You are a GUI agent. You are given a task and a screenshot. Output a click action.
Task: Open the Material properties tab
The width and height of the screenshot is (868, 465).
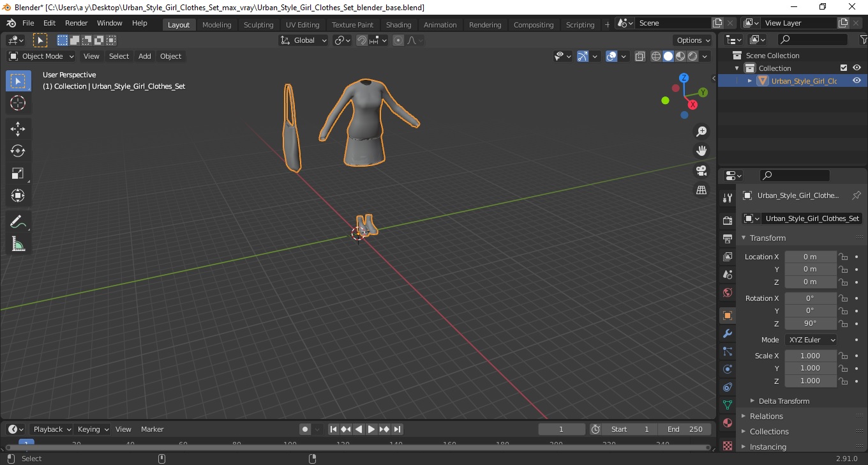pyautogui.click(x=728, y=423)
